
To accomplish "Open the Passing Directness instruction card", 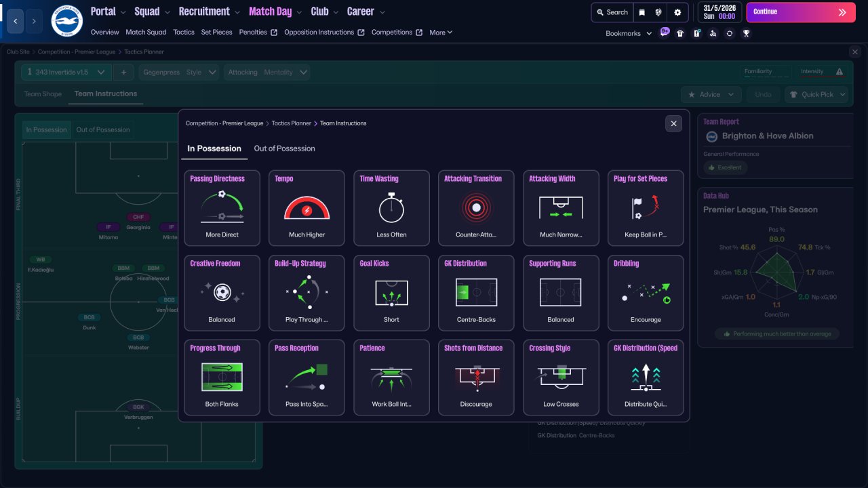I will pyautogui.click(x=222, y=208).
